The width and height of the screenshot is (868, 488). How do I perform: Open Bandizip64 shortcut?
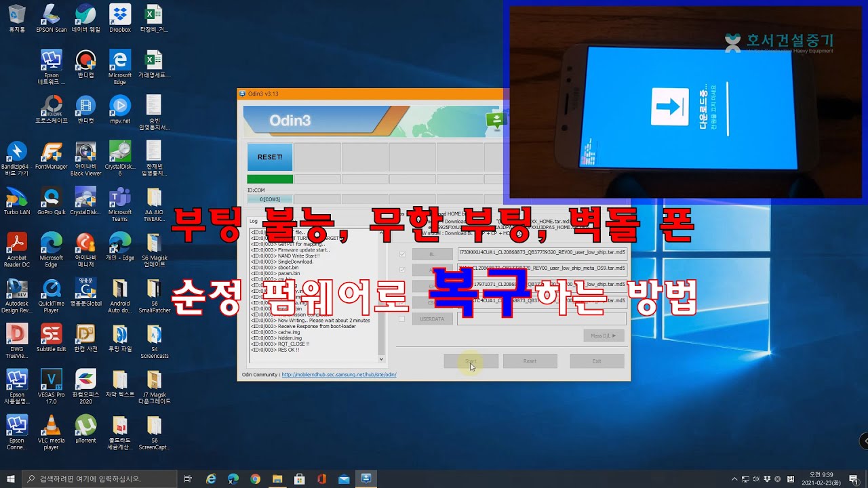pos(17,159)
